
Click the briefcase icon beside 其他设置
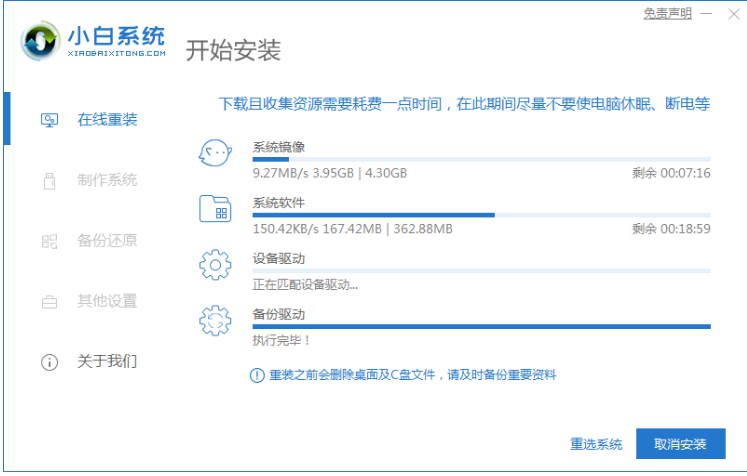click(49, 301)
